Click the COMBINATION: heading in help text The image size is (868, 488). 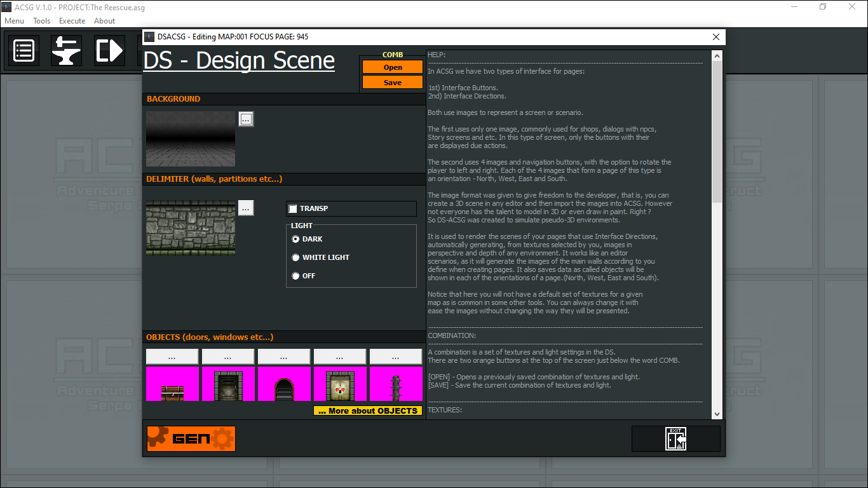pos(452,335)
